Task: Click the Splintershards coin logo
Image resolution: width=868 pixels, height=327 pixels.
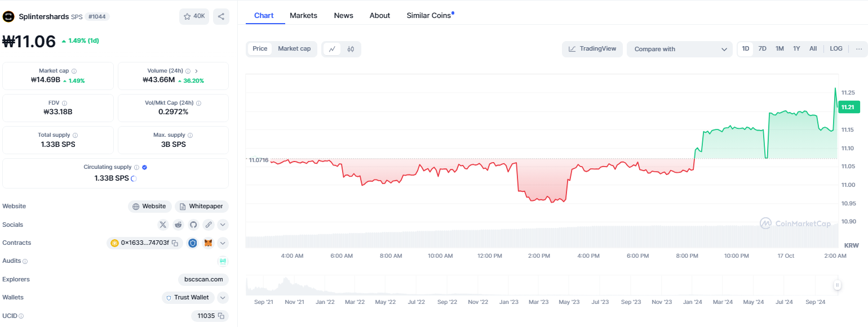Action: [8, 16]
